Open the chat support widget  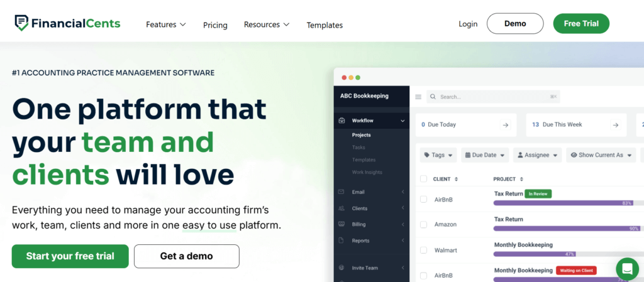click(x=627, y=269)
